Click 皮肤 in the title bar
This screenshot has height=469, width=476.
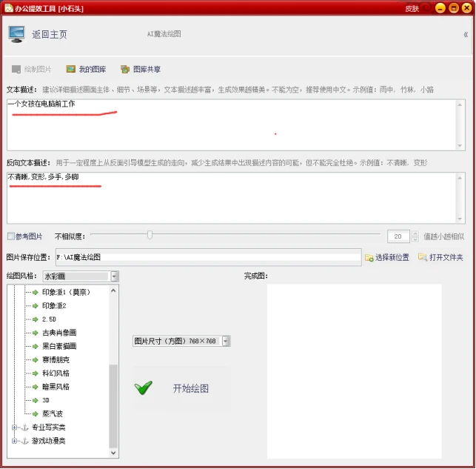pos(412,9)
